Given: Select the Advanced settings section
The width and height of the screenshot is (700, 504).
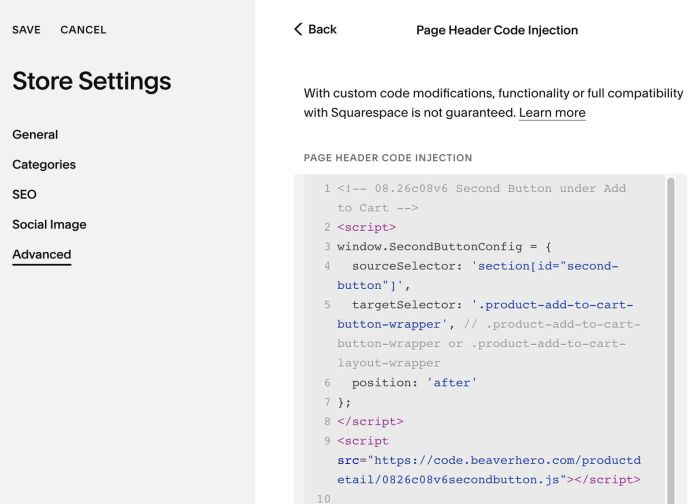Looking at the screenshot, I should pyautogui.click(x=42, y=254).
